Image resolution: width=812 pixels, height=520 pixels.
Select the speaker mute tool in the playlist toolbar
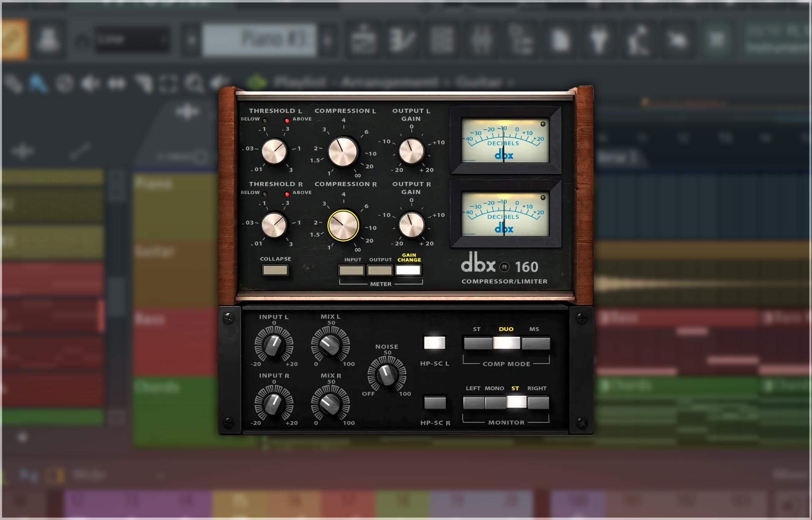click(x=90, y=84)
